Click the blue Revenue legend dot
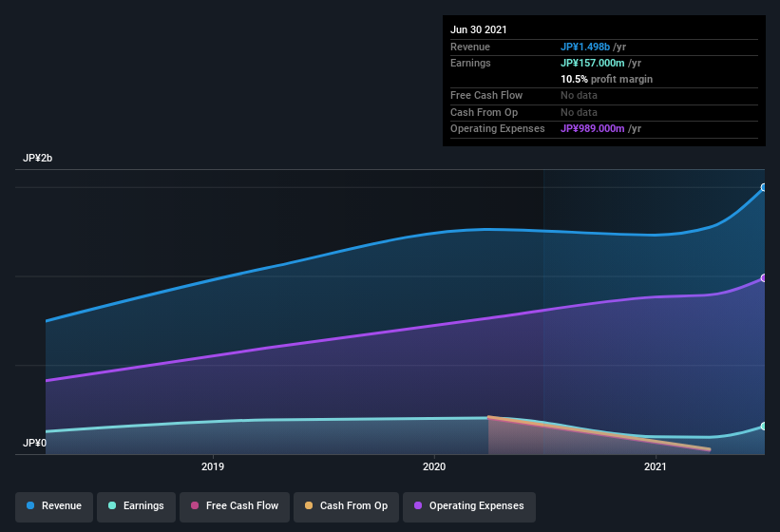This screenshot has height=532, width=780. [30, 505]
